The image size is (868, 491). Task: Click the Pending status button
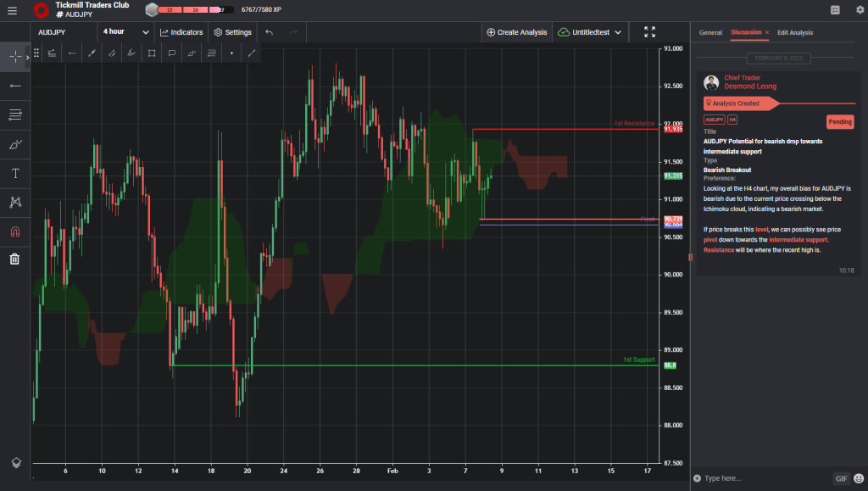click(x=840, y=121)
